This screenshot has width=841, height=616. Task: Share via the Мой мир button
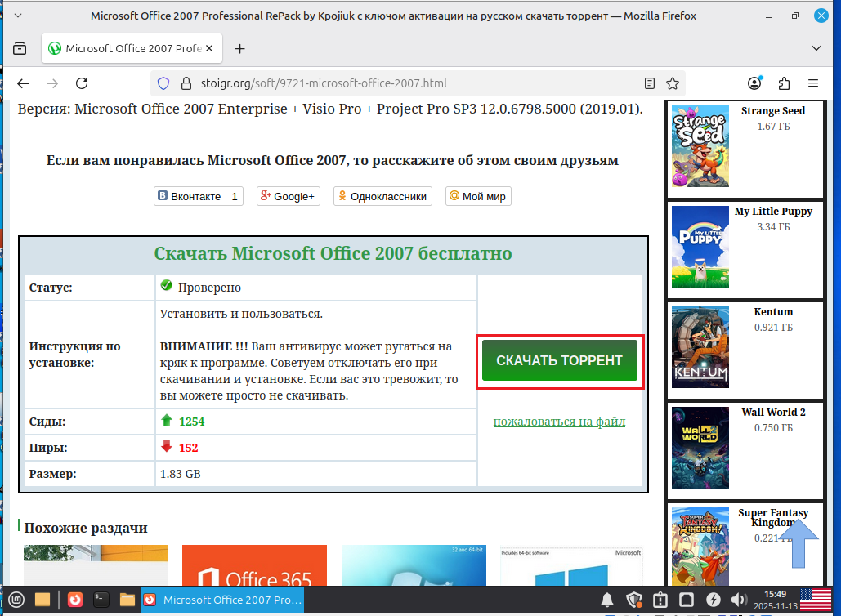478,196
